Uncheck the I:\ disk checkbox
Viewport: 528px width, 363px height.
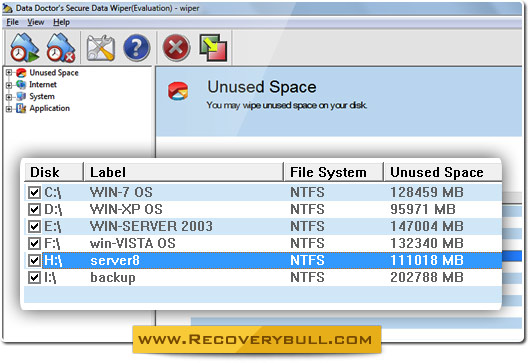pos(34,277)
